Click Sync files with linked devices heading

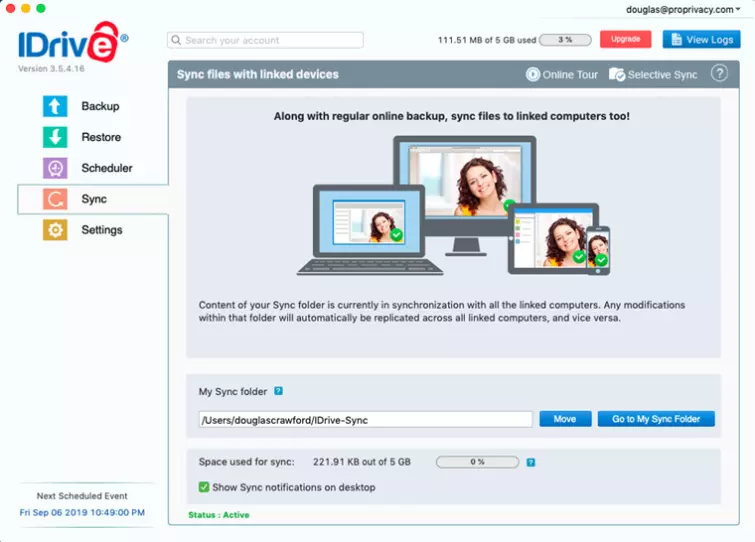[x=258, y=74]
